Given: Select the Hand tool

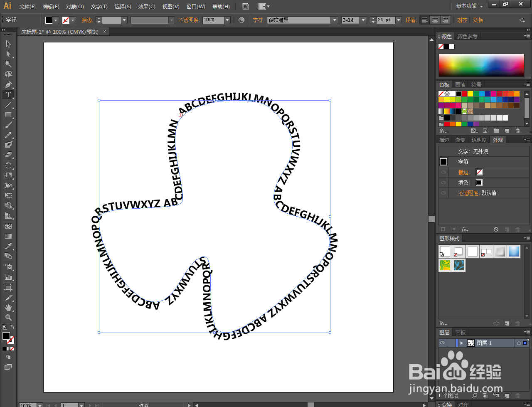Looking at the screenshot, I should pos(8,308).
